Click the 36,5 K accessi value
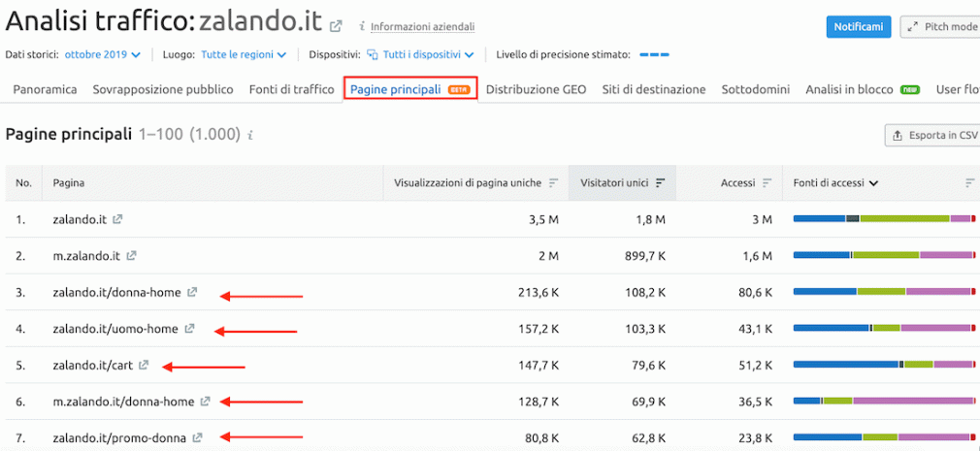The width and height of the screenshot is (980, 451). click(755, 401)
